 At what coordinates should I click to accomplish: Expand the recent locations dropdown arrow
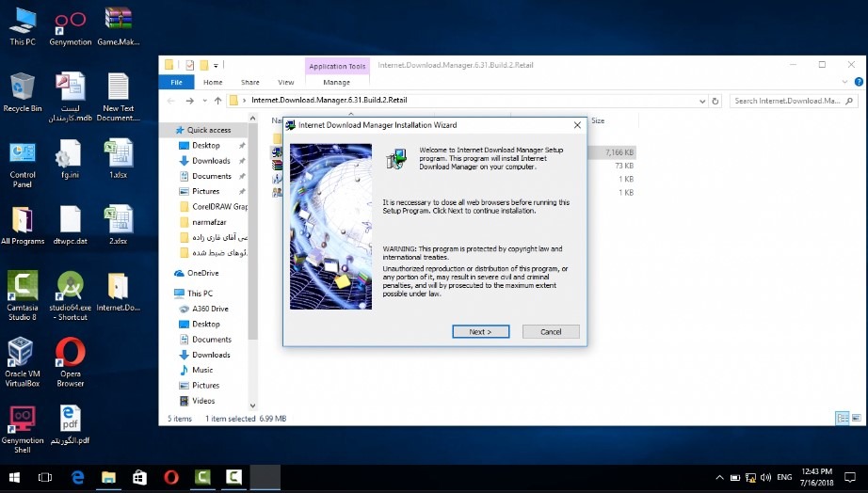tap(204, 101)
